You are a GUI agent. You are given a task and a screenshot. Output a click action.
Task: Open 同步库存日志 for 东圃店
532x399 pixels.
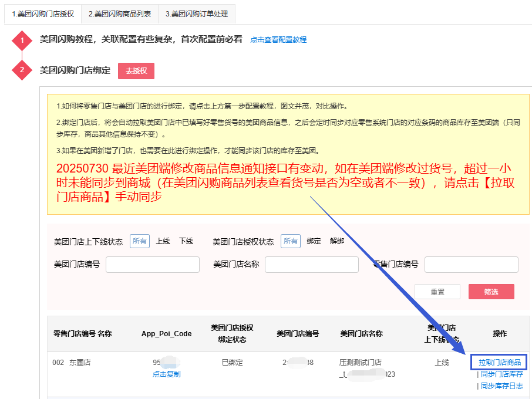(x=502, y=386)
